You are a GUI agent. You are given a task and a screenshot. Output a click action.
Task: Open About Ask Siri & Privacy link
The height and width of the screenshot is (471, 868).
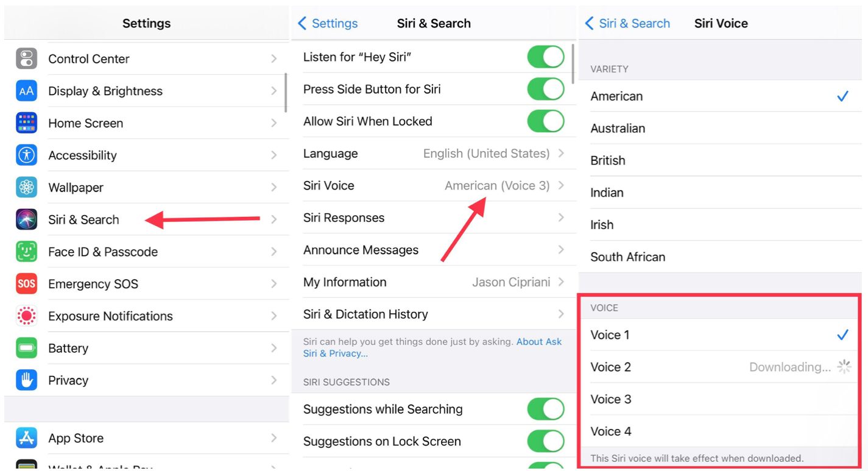click(x=432, y=347)
